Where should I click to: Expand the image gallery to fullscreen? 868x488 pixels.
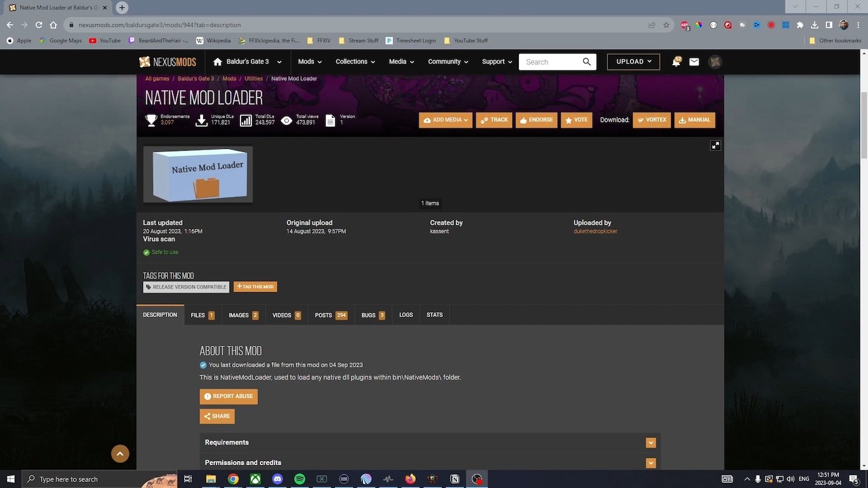715,146
